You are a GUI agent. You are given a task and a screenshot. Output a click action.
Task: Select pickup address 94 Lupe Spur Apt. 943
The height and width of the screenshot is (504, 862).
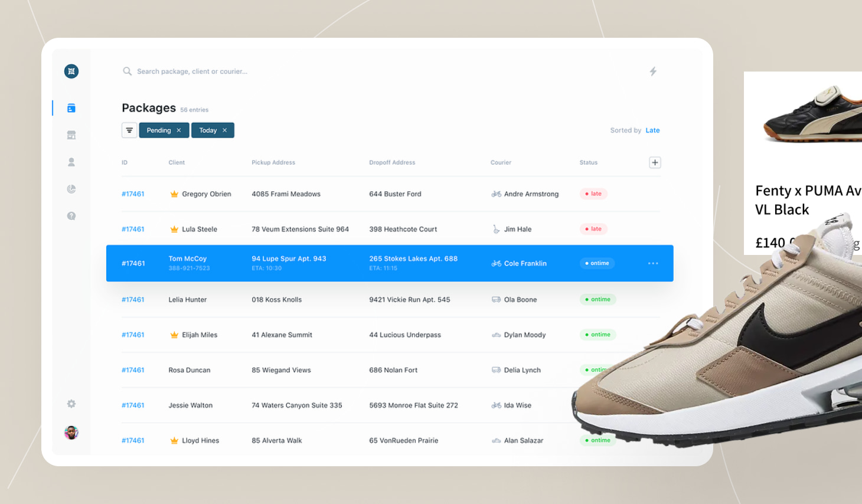click(x=289, y=258)
